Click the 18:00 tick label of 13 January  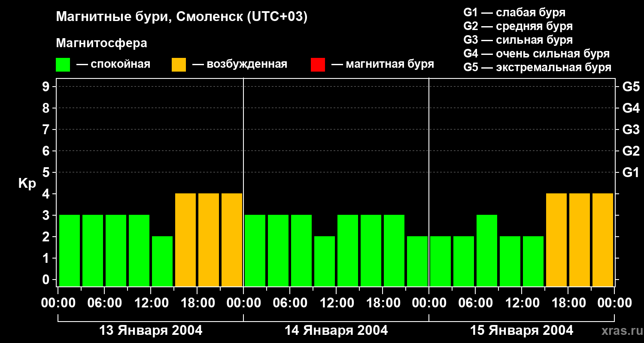click(197, 303)
